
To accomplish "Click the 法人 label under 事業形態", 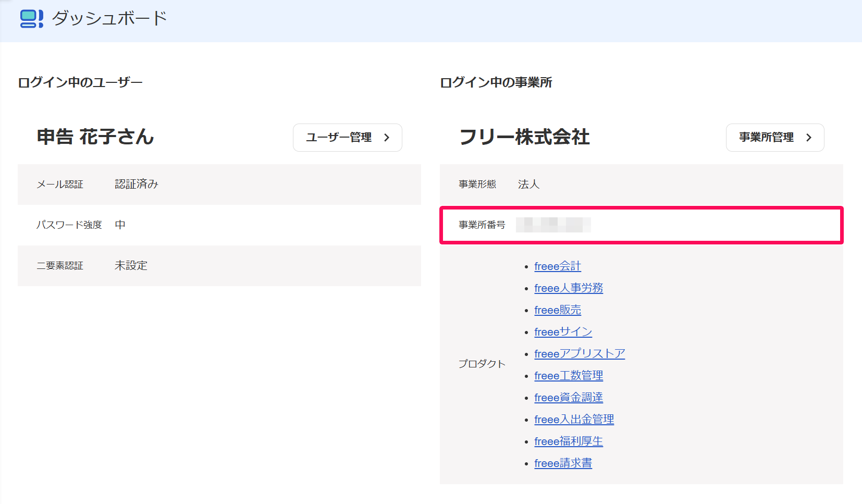I will [x=528, y=184].
